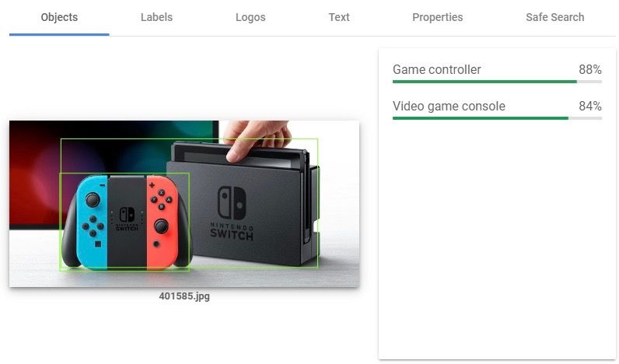Open the Text tab
619x364 pixels.
pyautogui.click(x=339, y=18)
